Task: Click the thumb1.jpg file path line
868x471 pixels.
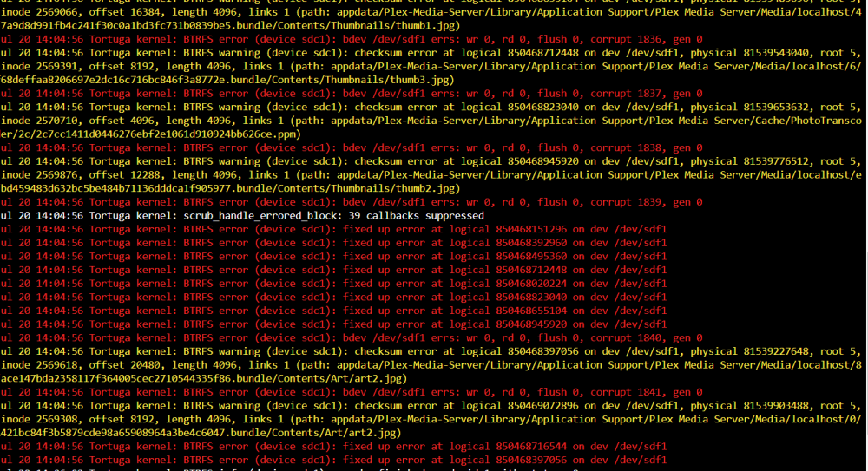Action: [230, 25]
